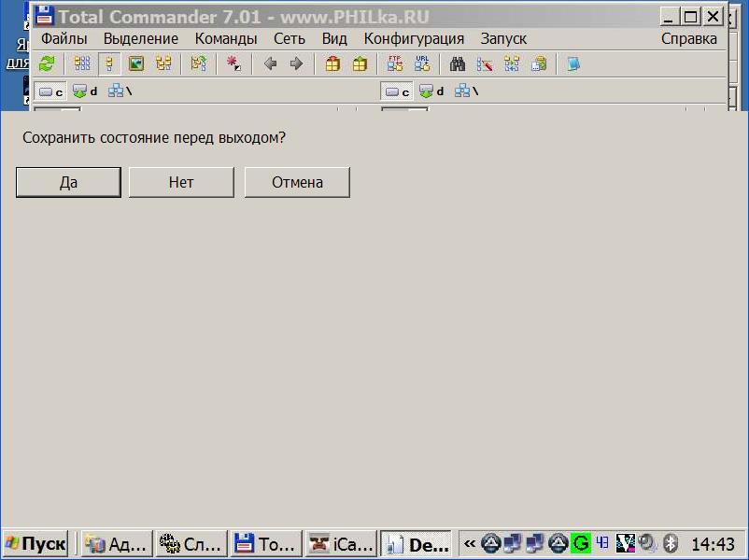
Task: Switch to thumbnail view icon
Action: [136, 63]
